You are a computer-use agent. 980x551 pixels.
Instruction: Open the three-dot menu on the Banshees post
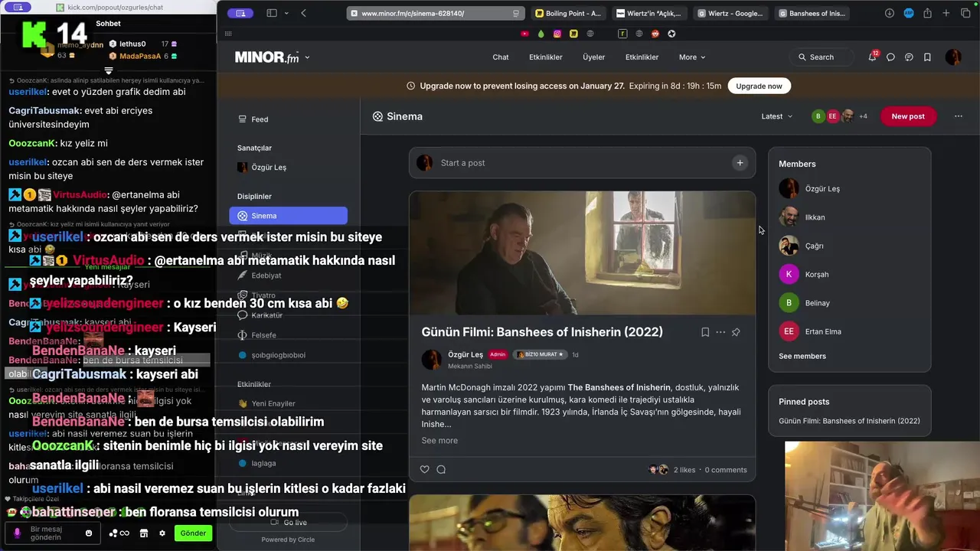(720, 332)
